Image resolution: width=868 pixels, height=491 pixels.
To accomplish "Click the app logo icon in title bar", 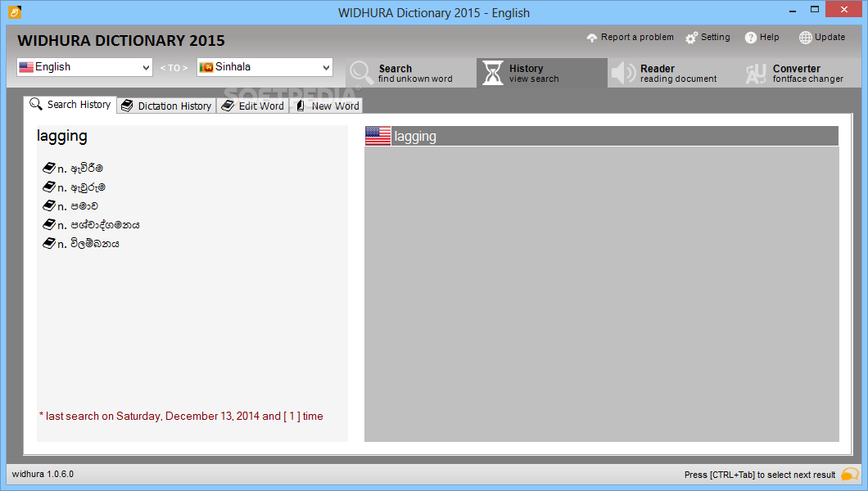I will (15, 11).
